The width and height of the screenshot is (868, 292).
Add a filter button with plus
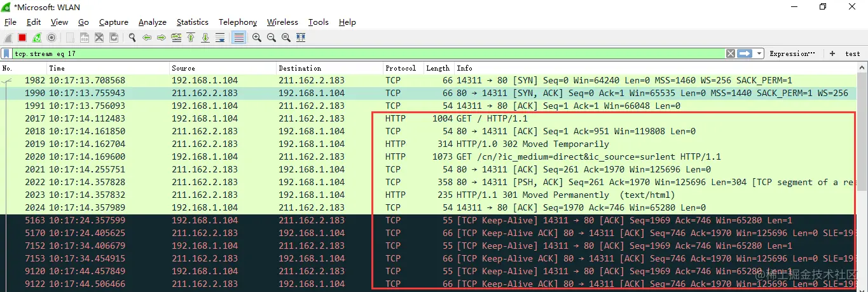coord(832,54)
